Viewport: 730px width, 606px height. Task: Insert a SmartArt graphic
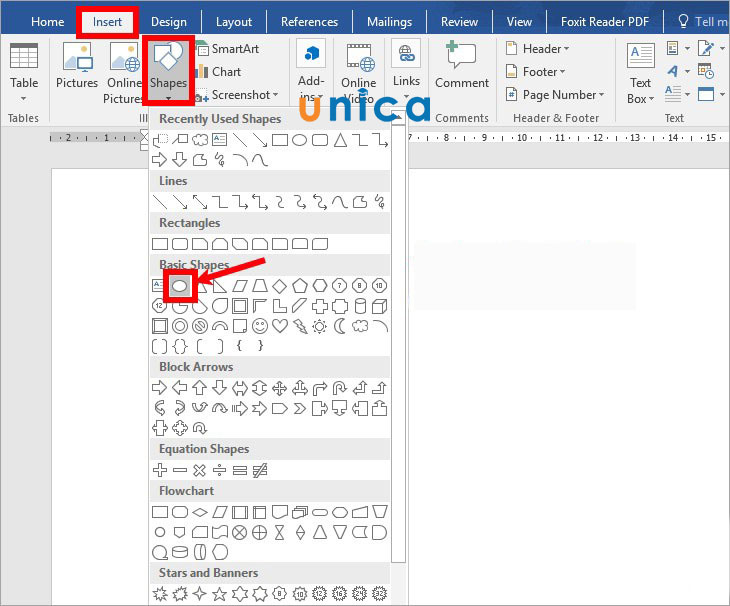(x=228, y=48)
